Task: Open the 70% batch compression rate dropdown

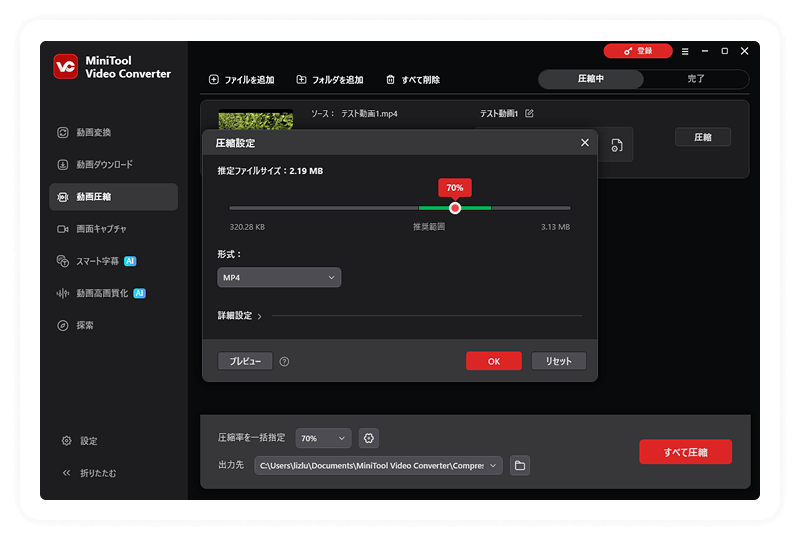Action: point(323,438)
